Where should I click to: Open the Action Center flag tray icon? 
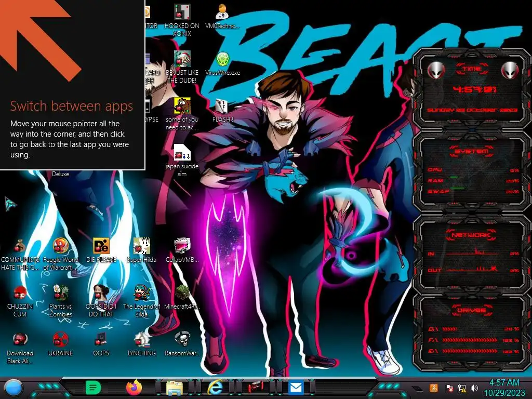(449, 388)
